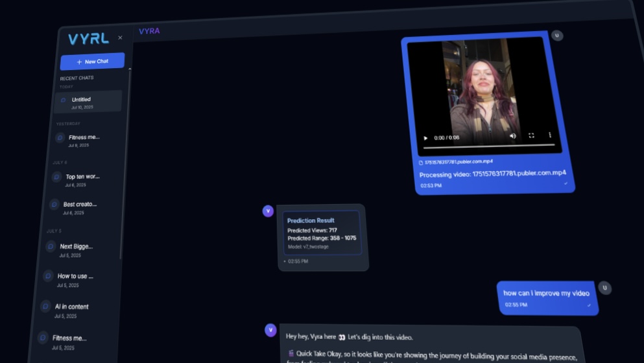Image resolution: width=644 pixels, height=363 pixels.
Task: Open the Top ten wor... chat
Action: (82, 180)
